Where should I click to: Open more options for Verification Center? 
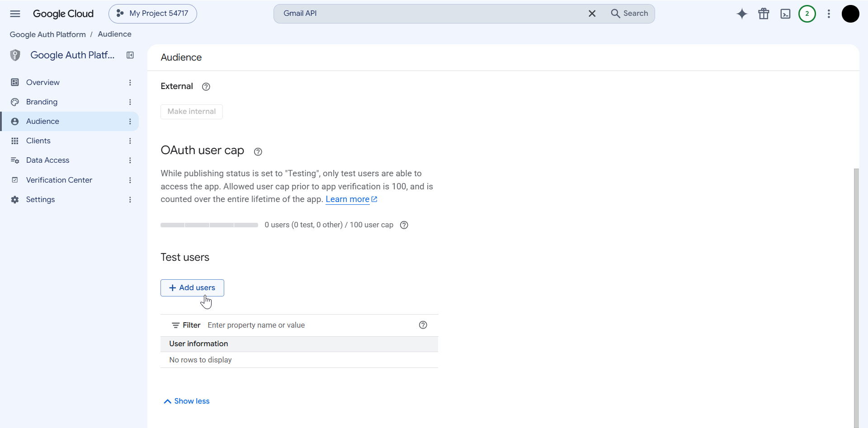point(130,180)
